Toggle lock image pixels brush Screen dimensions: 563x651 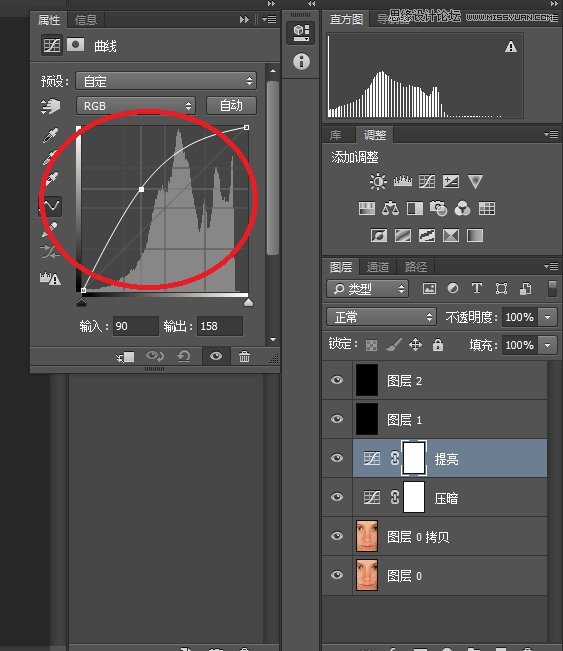pyautogui.click(x=394, y=345)
